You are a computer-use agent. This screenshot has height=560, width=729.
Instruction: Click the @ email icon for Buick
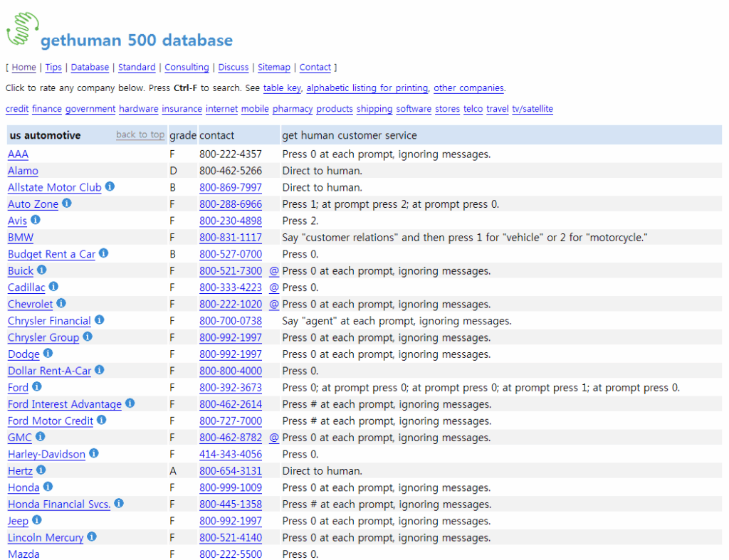[274, 270]
